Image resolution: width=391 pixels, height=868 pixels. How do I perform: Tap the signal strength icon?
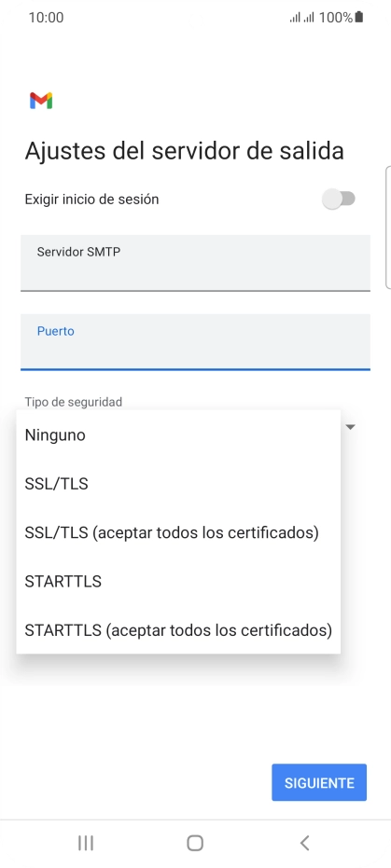pyautogui.click(x=301, y=18)
